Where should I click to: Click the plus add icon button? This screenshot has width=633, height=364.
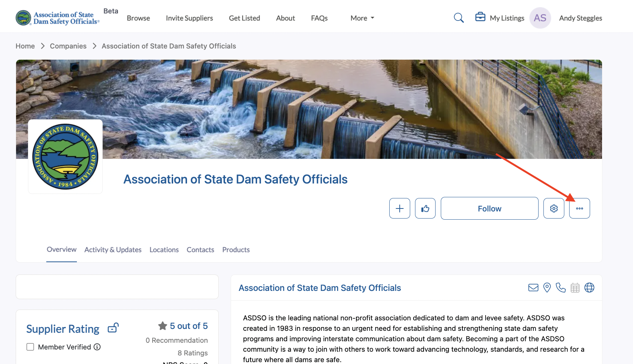click(399, 208)
